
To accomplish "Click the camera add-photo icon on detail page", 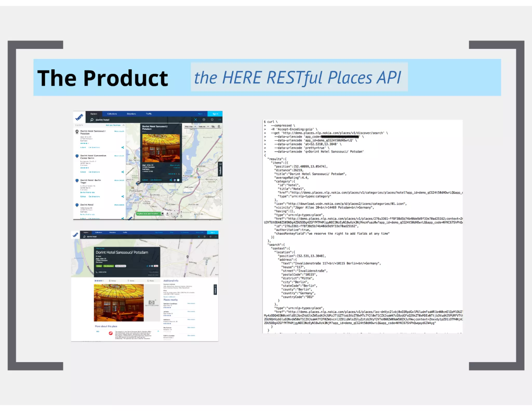I will pyautogui.click(x=151, y=302).
